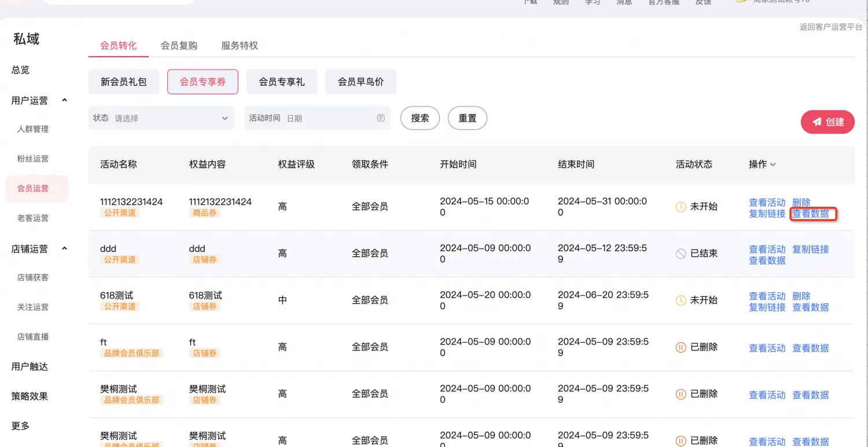Click 查看活动 in 618测试 row
This screenshot has height=447, width=868.
[x=767, y=296]
